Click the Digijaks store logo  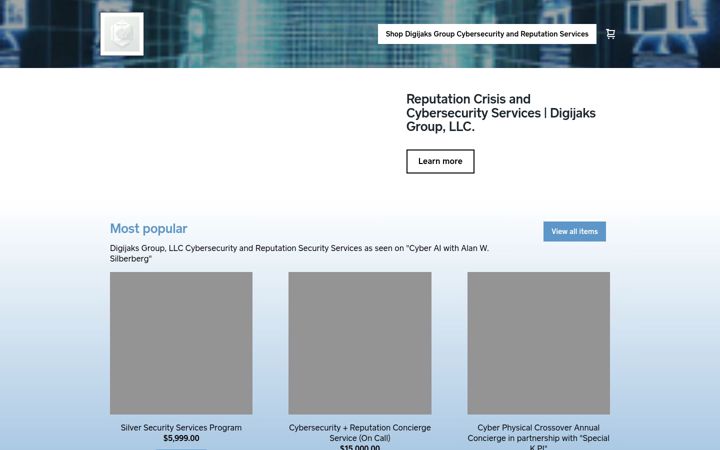point(122,34)
